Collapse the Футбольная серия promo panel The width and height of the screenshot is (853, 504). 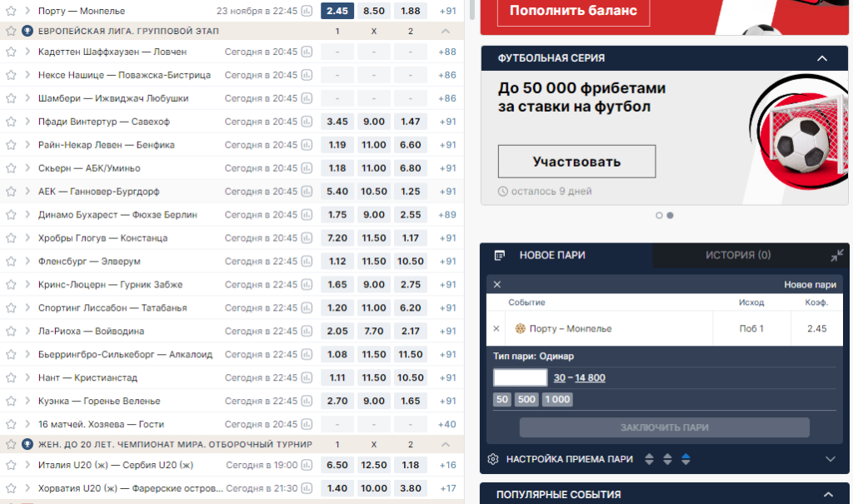click(x=822, y=58)
